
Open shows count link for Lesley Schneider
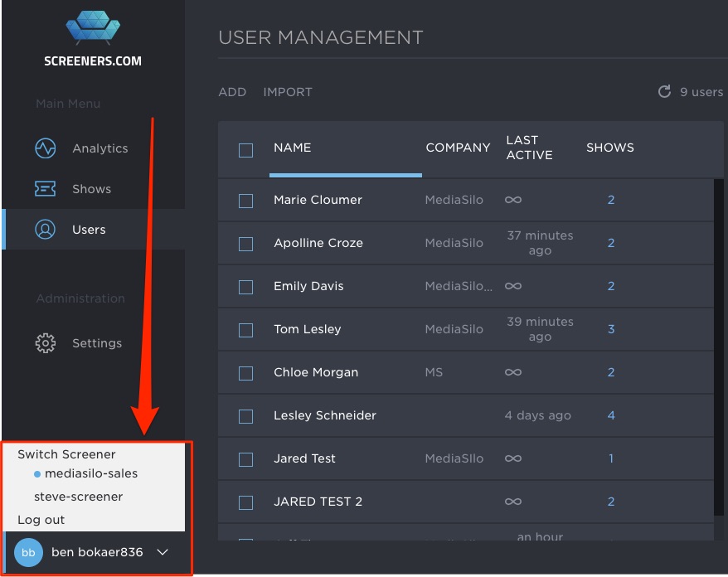(611, 415)
